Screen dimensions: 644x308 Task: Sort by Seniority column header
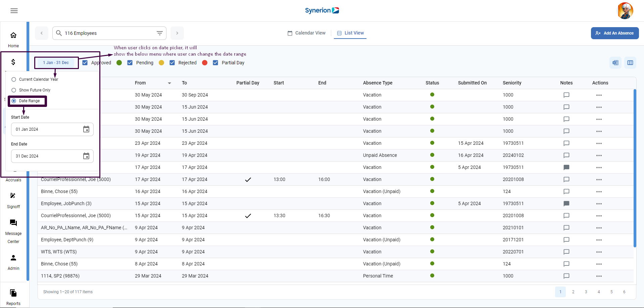pos(512,83)
